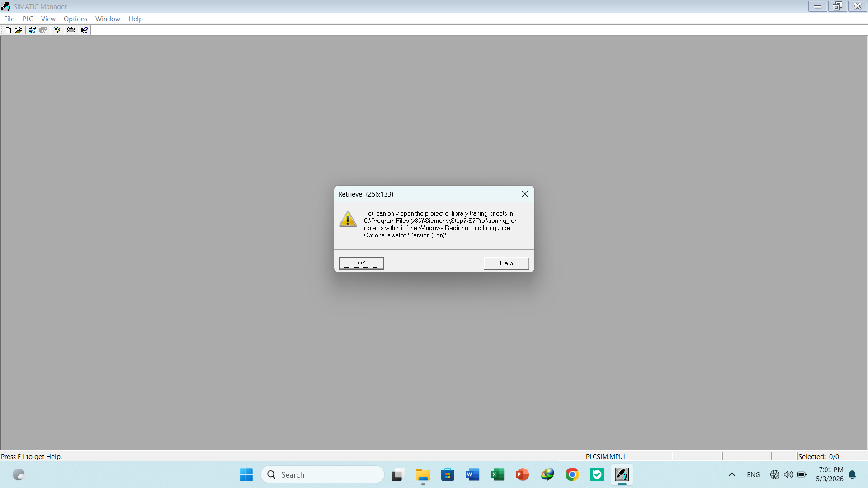
Task: Click the warning triangle icon in dialog
Action: 348,219
